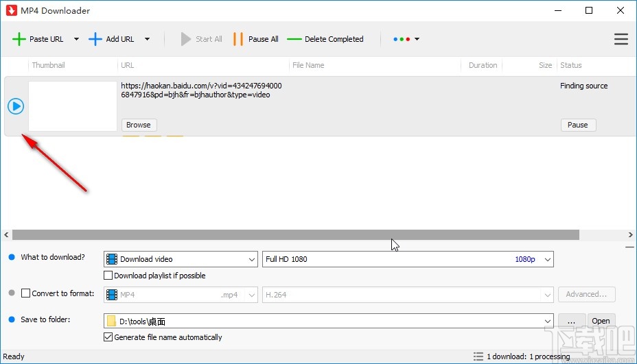The height and width of the screenshot is (364, 637).
Task: Click the empty video thumbnail preview
Action: tap(73, 106)
